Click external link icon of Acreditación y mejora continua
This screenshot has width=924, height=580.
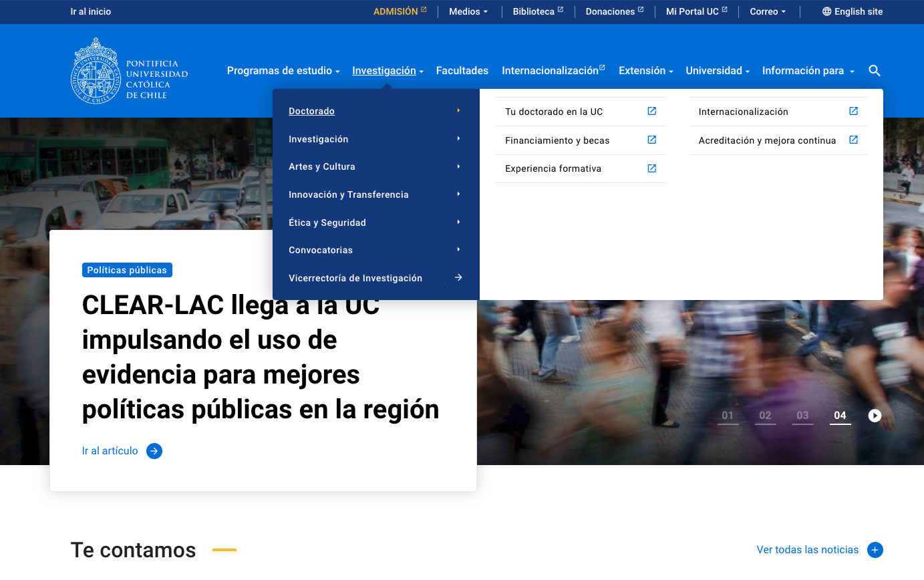853,140
